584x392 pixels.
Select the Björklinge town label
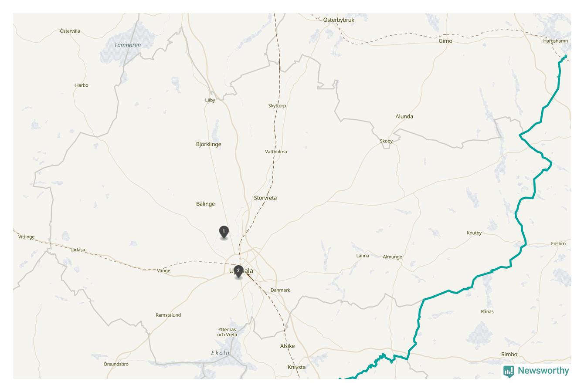[209, 144]
